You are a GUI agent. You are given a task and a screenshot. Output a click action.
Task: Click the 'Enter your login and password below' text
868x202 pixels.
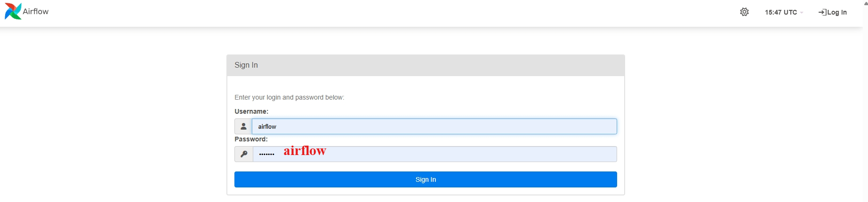click(x=289, y=97)
